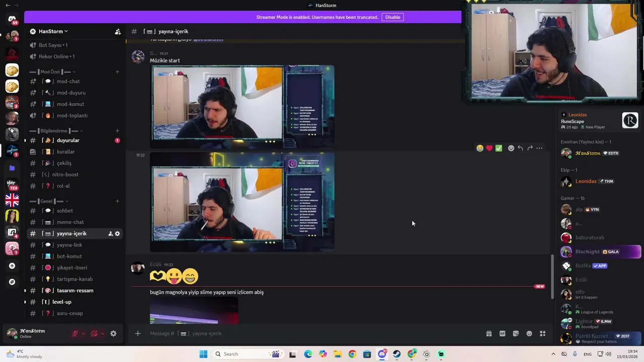The height and width of the screenshot is (362, 644).
Task: Open edit channel gear on yayına-içerik
Action: (118, 234)
